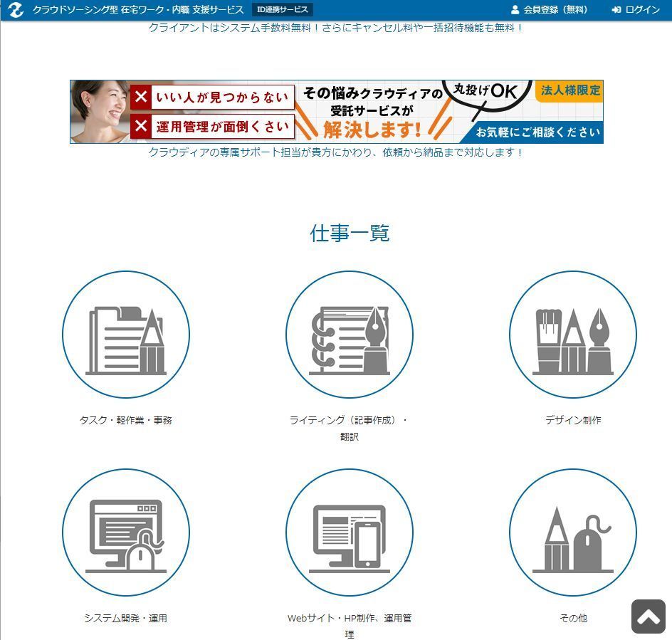Click the タスク・軽作業・事務 text label

tap(125, 420)
